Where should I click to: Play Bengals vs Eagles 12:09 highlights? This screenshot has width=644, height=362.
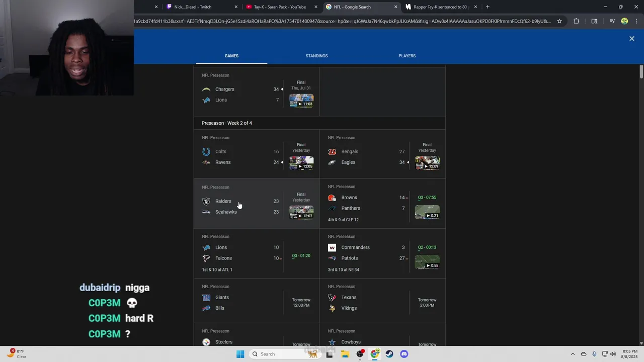click(x=427, y=163)
